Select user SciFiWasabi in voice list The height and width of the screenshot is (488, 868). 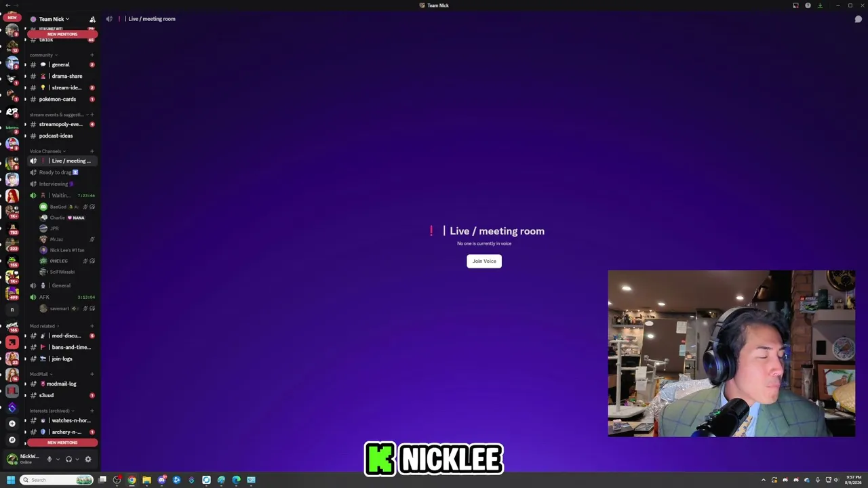pos(67,272)
